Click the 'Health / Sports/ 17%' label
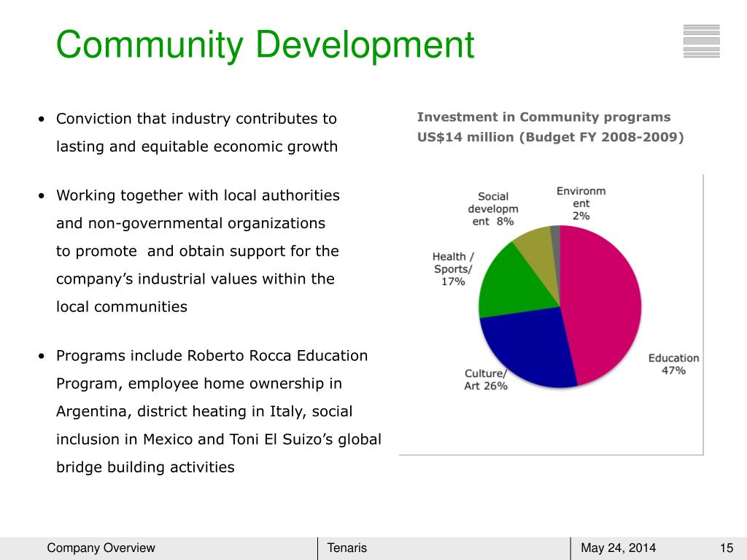Screen dimensions: 747x560 tap(452, 269)
